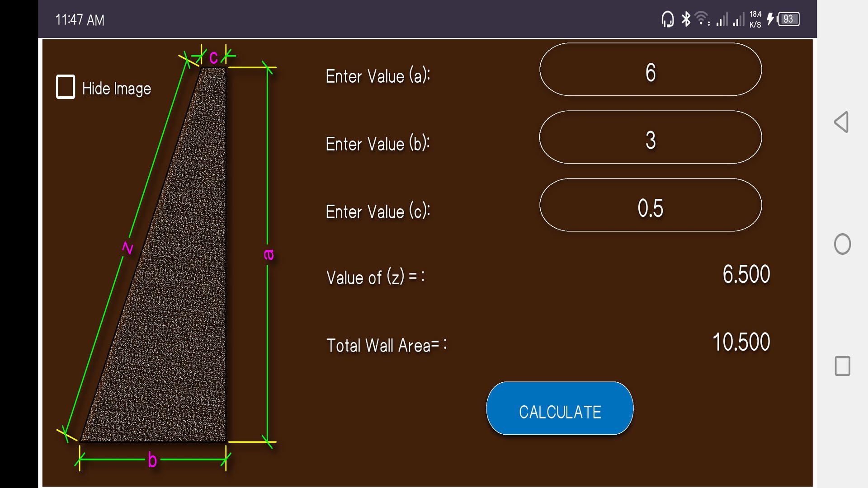
Task: Tap the shaded wall shape in the diagram
Action: (x=181, y=316)
